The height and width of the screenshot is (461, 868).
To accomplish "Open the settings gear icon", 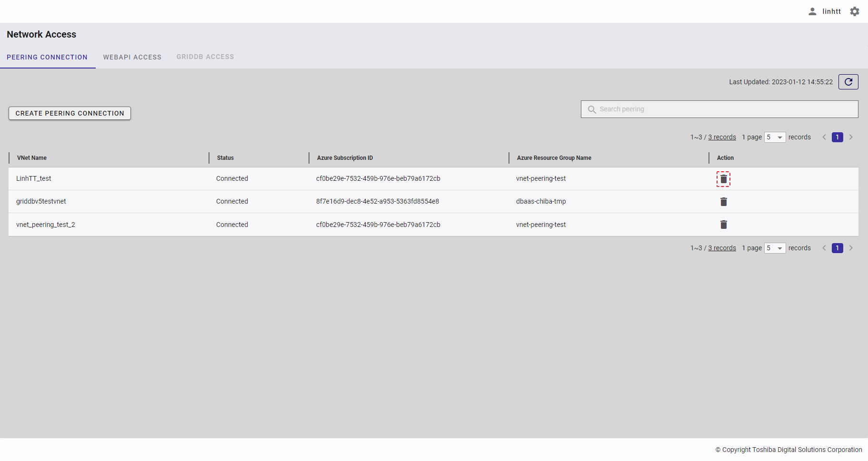I will (x=855, y=11).
